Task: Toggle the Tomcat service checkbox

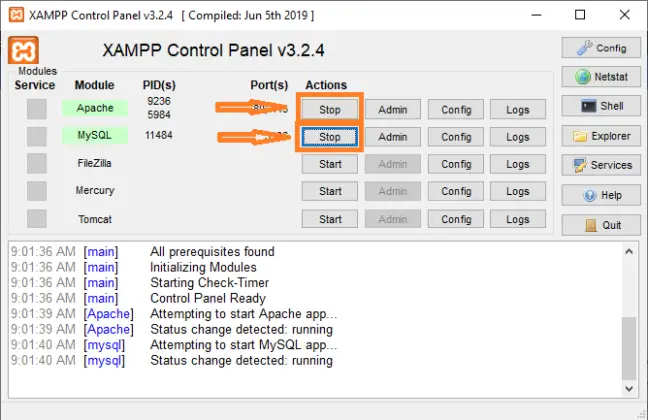Action: pos(37,218)
